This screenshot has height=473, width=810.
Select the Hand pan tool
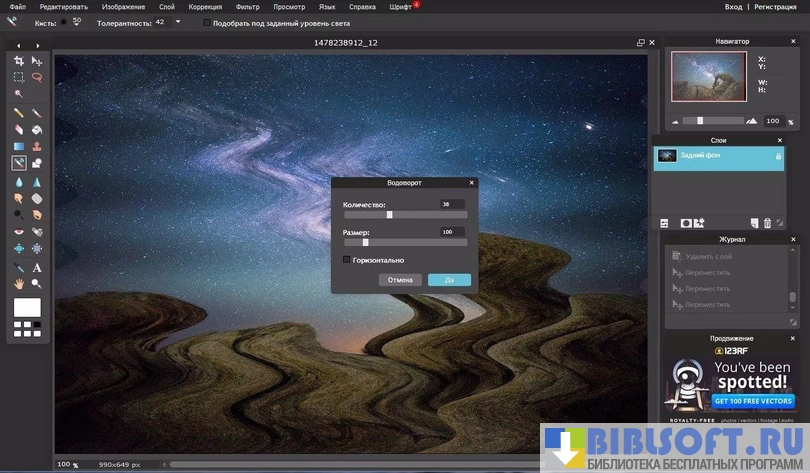(x=18, y=284)
